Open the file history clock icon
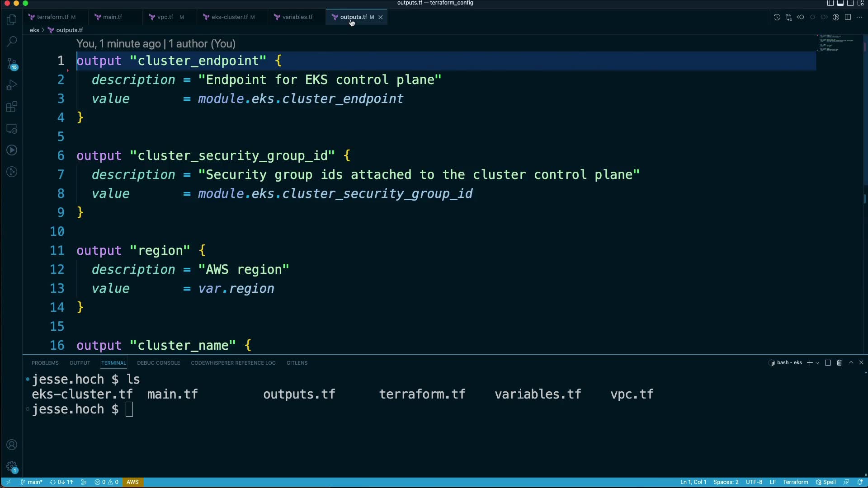Screen dimensions: 868x488 coord(777,17)
